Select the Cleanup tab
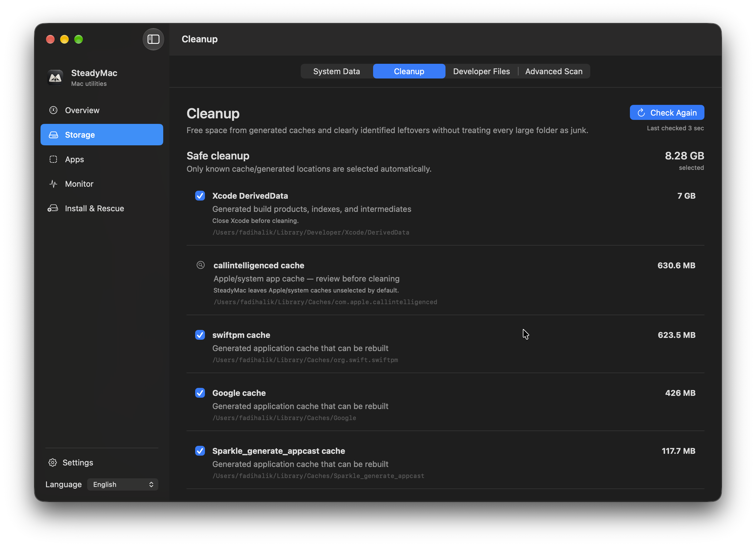This screenshot has width=756, height=547. pos(409,71)
